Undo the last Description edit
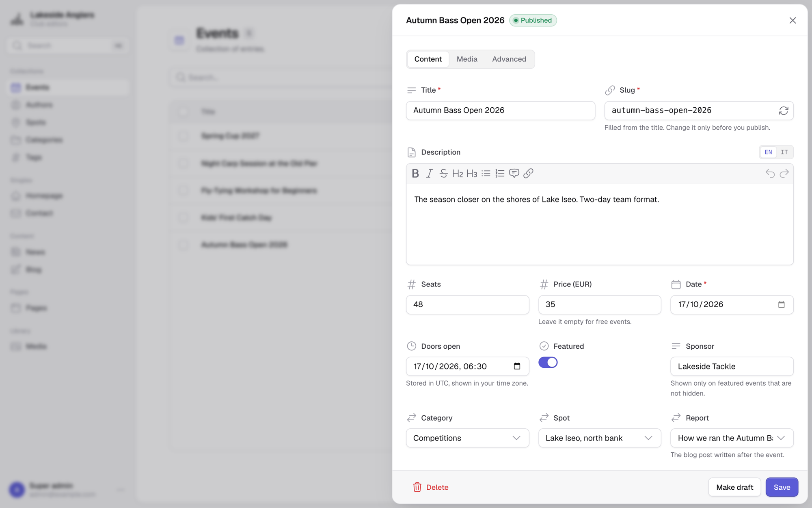 [770, 174]
